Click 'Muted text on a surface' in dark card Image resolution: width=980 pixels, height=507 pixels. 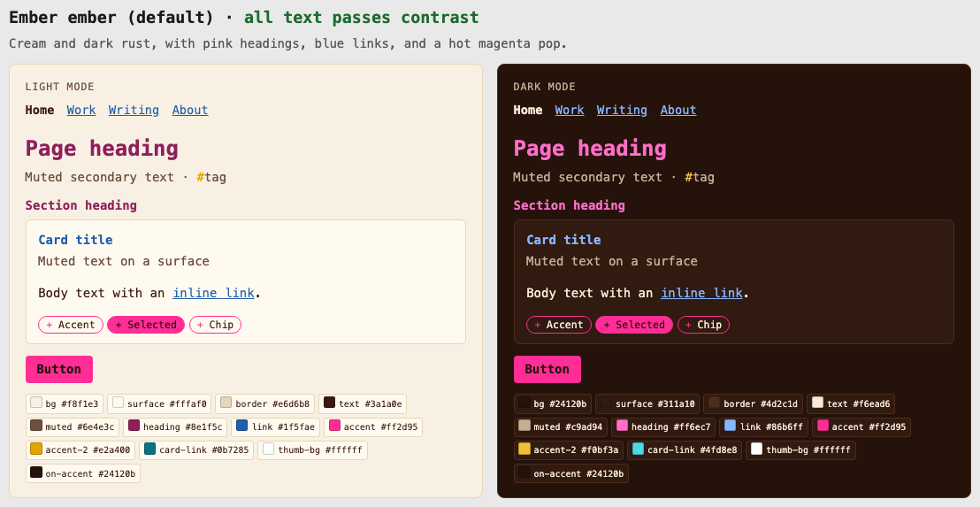tap(612, 261)
